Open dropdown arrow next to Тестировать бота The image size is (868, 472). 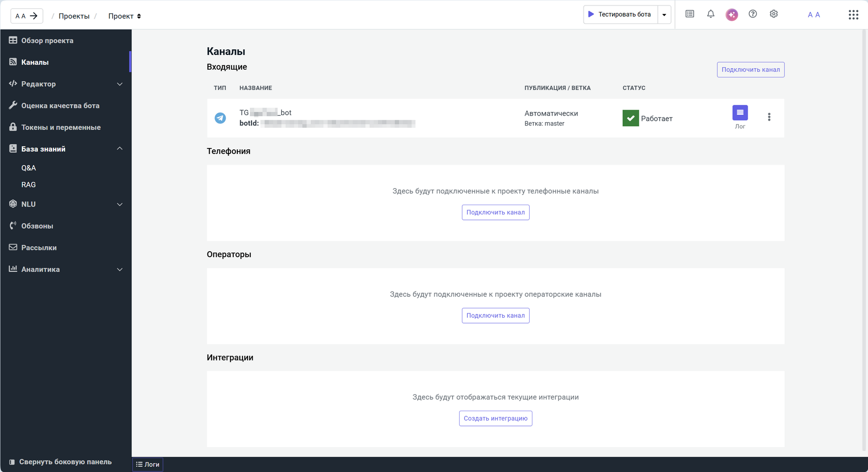click(664, 15)
